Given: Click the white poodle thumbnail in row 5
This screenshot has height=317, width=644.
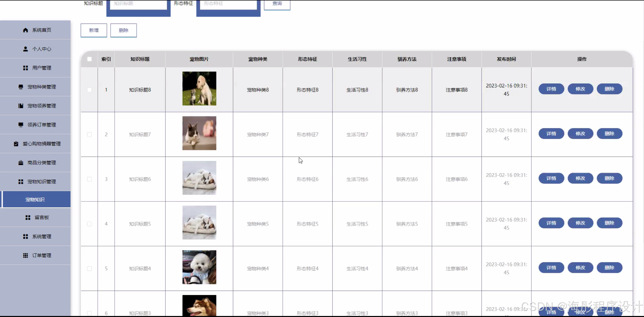Looking at the screenshot, I should (199, 267).
